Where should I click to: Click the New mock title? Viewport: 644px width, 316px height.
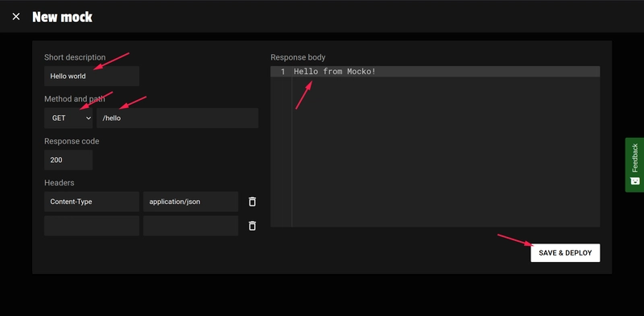(63, 17)
